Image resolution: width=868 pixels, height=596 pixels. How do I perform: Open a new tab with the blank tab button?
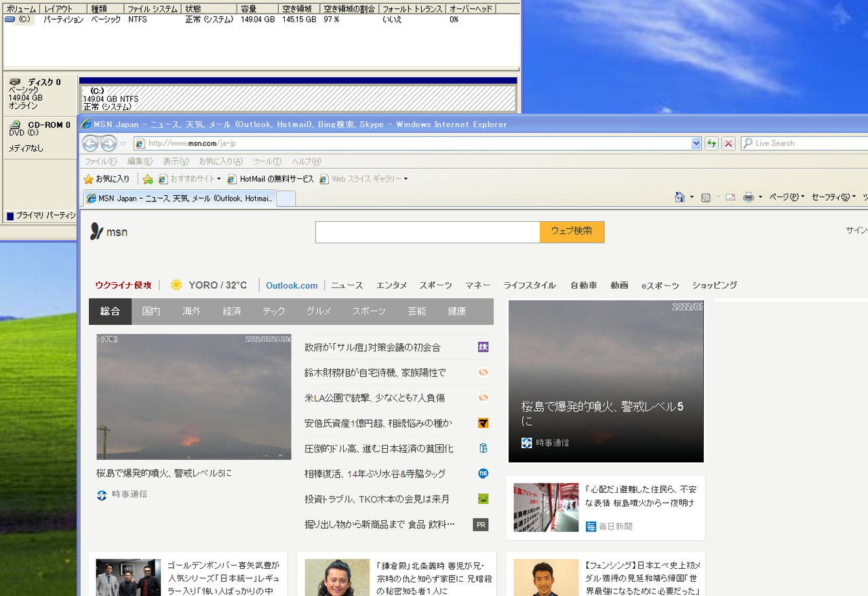(x=286, y=199)
